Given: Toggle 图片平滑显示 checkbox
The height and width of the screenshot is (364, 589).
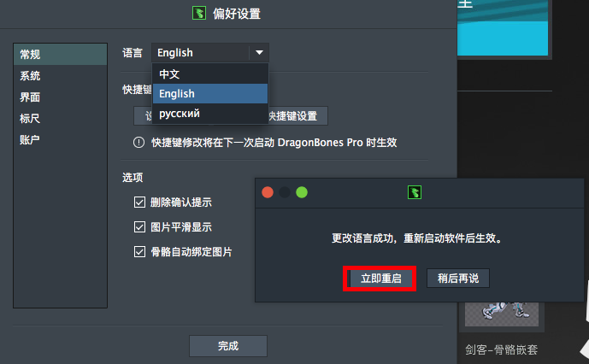Looking at the screenshot, I should (x=139, y=227).
